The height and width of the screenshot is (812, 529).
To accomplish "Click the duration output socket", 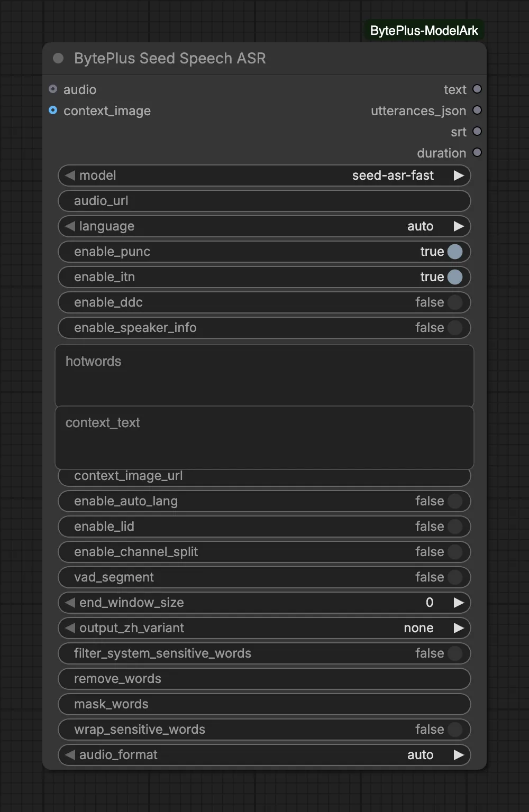I will (477, 152).
